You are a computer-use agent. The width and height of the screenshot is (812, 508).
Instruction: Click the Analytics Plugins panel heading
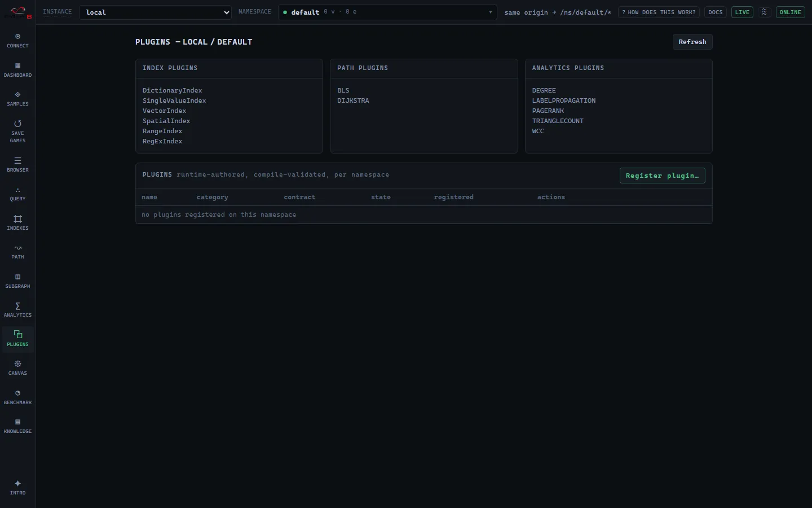tap(568, 68)
